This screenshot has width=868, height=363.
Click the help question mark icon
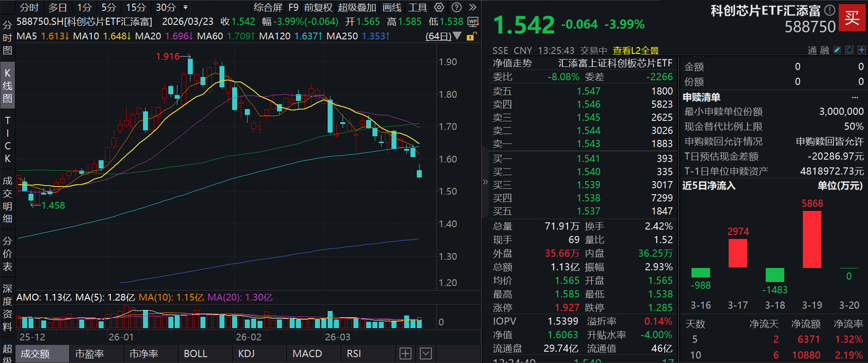tap(457, 7)
